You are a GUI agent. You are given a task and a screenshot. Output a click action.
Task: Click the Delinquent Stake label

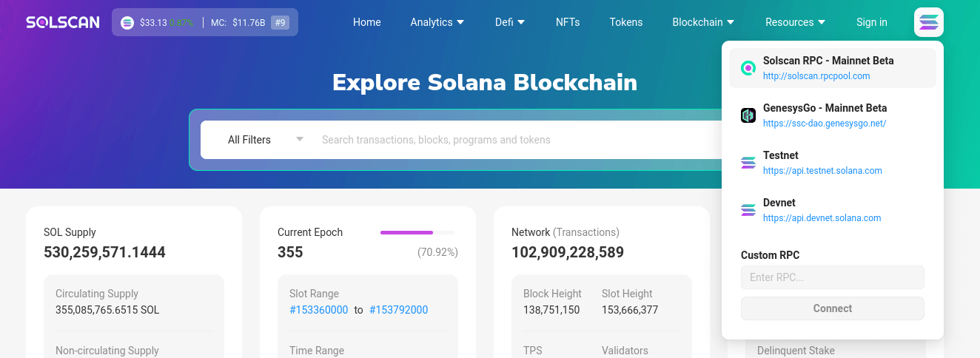[796, 351]
